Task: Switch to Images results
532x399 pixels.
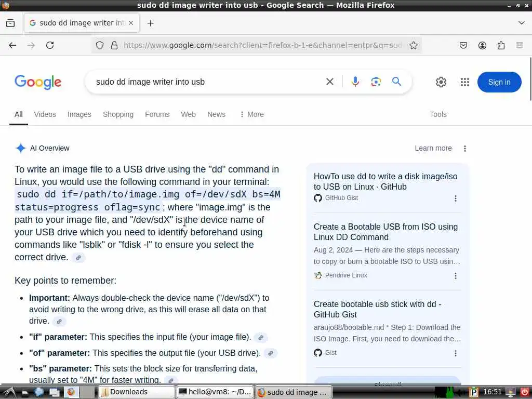Action: (x=79, y=114)
